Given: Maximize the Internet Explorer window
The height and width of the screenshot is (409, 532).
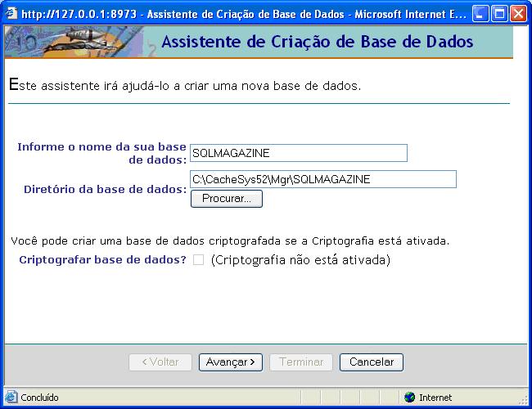Looking at the screenshot, I should (499, 14).
